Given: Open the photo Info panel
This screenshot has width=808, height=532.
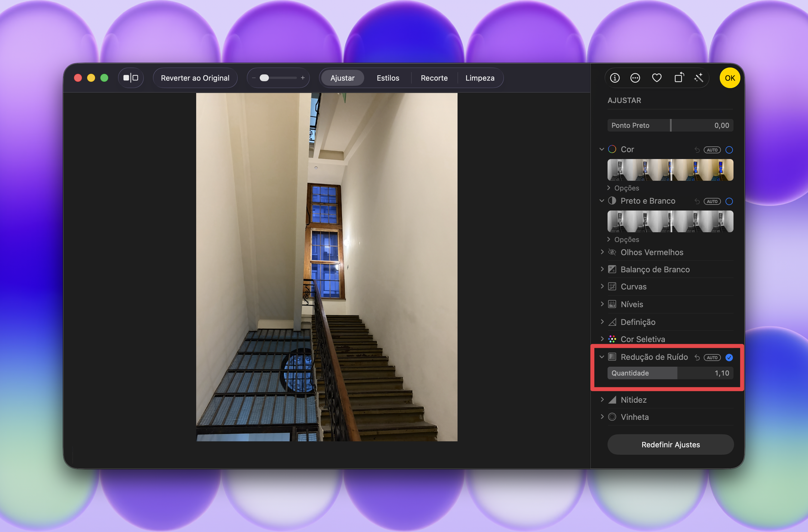Looking at the screenshot, I should [x=615, y=78].
